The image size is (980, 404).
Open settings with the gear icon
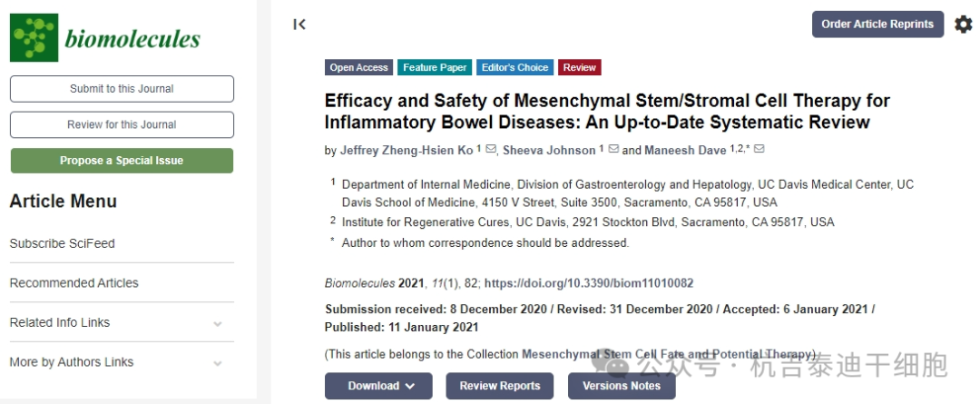tap(963, 25)
